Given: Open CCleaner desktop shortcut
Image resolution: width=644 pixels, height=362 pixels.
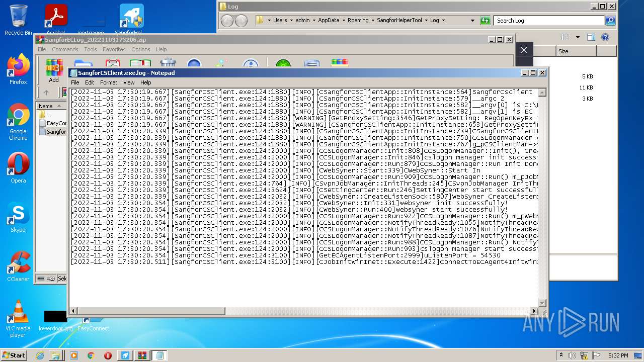Looking at the screenshot, I should pyautogui.click(x=18, y=266).
